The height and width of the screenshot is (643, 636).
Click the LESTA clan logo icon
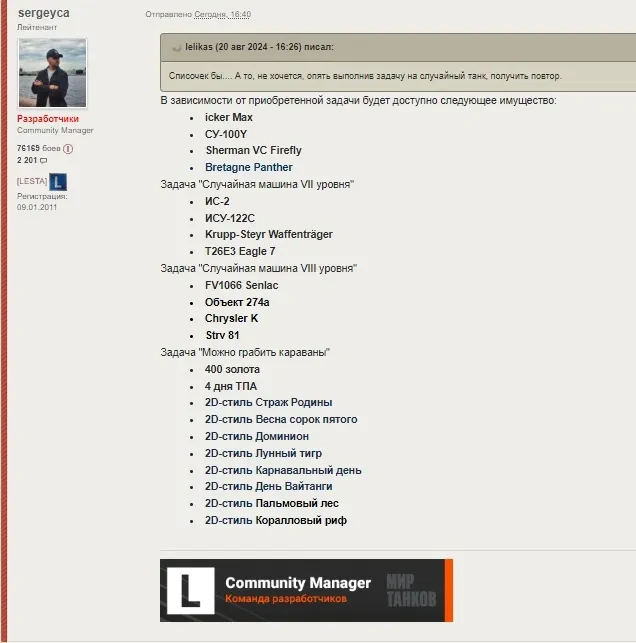pyautogui.click(x=58, y=182)
